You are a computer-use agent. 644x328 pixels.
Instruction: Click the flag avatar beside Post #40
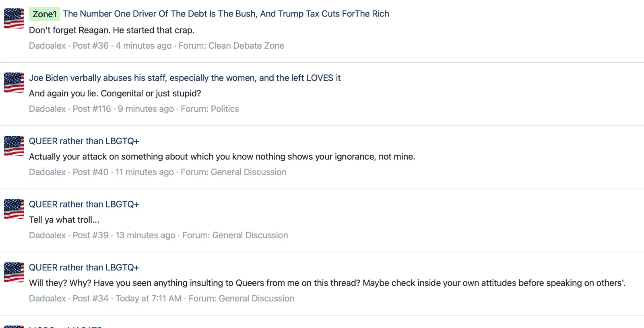pyautogui.click(x=14, y=146)
